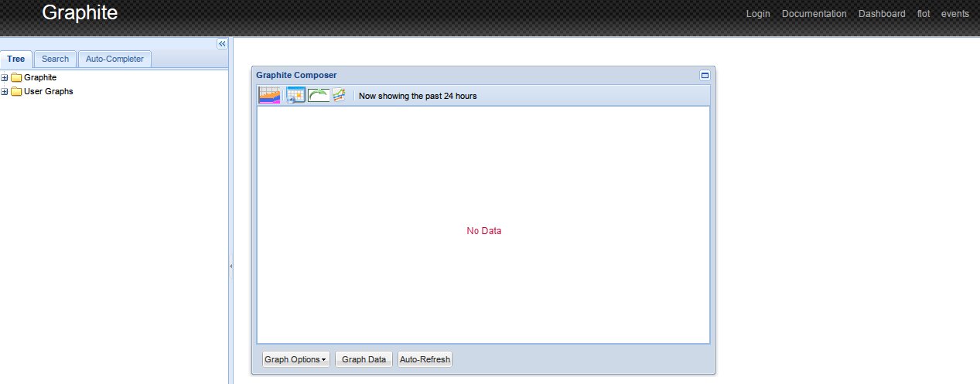The height and width of the screenshot is (384, 980).
Task: Open the Documentation link
Action: 814,14
